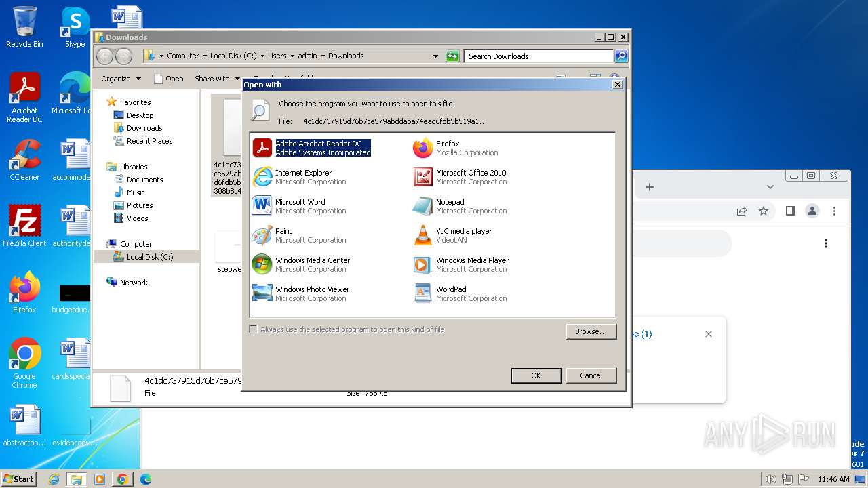Launch Internet Explorer from taskbar

[x=54, y=479]
